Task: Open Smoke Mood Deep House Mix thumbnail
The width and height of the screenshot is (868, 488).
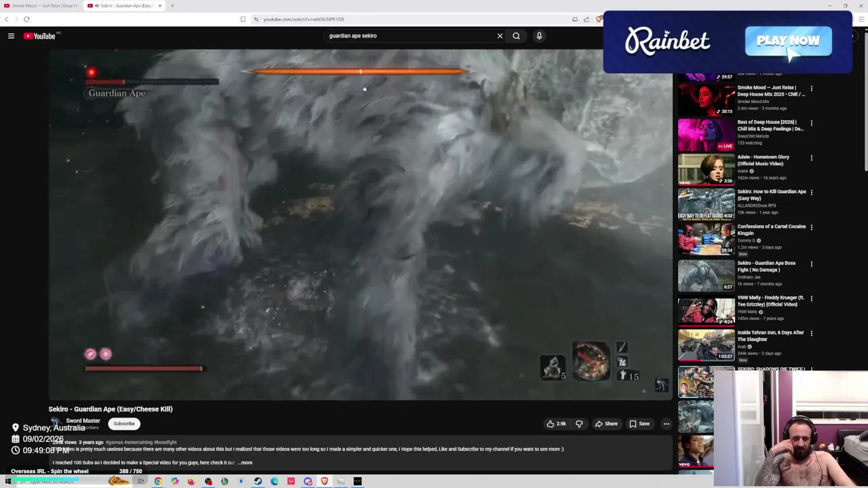Action: tap(706, 99)
